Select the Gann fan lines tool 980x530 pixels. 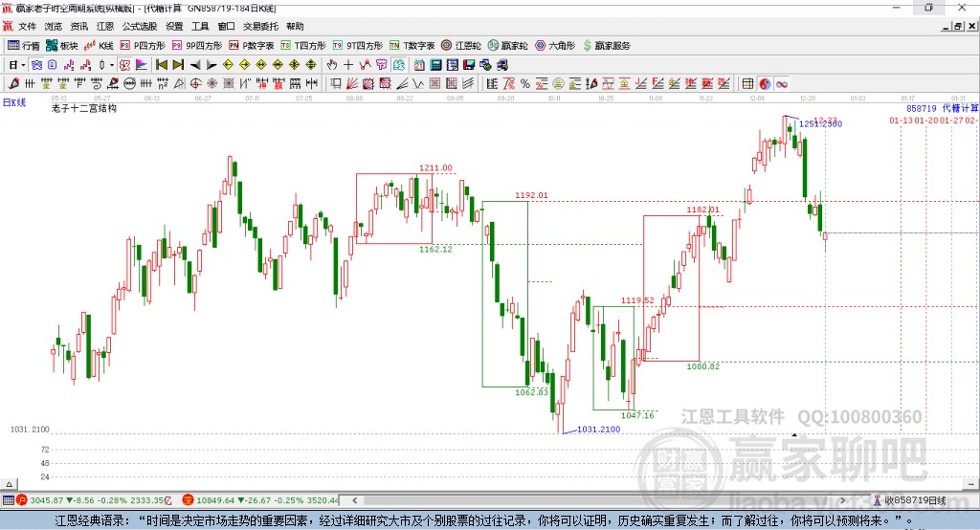[x=352, y=84]
